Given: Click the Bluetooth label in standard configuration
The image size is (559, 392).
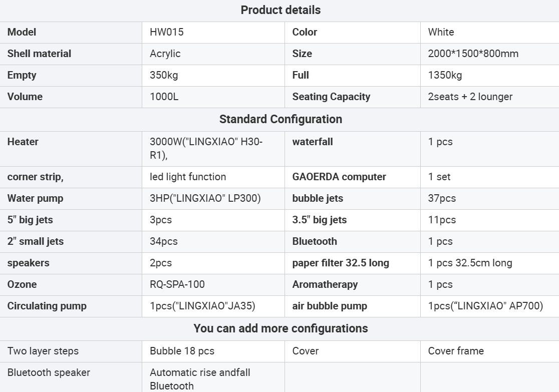Looking at the screenshot, I should (x=315, y=241).
